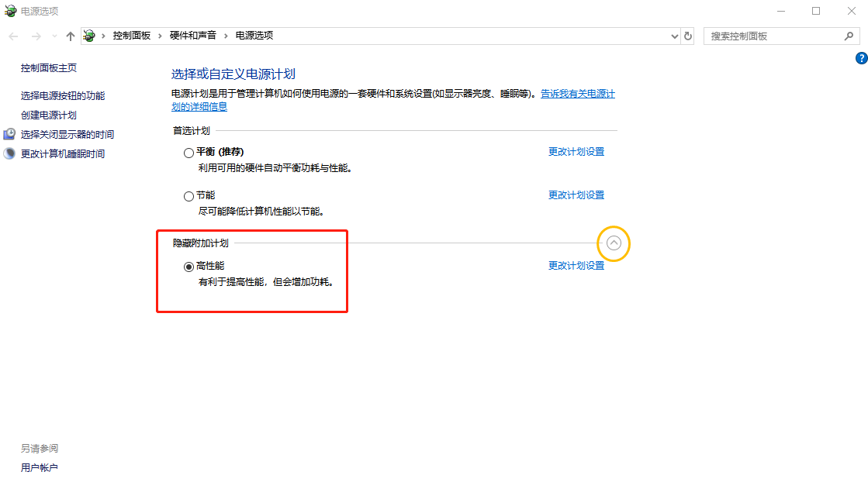Click the search magnifier icon

pos(849,36)
